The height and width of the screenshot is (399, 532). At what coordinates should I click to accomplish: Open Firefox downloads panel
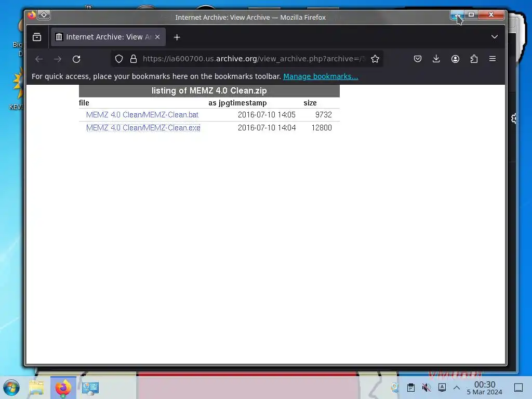[x=436, y=59]
